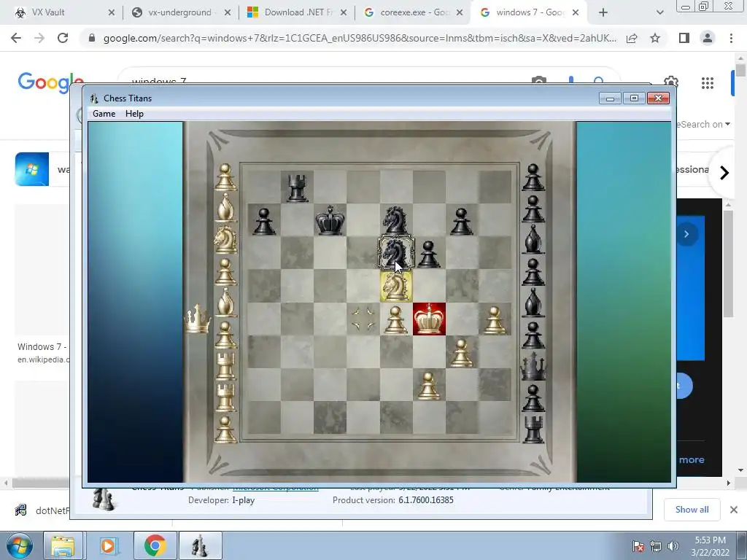Click the Chrome address bar URL
Viewport: 747px width, 560px height.
(360, 38)
